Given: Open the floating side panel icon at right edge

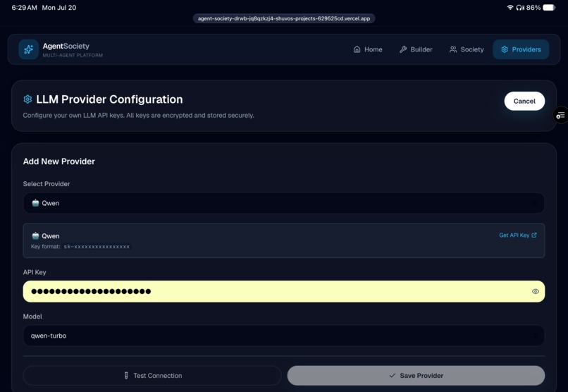Looking at the screenshot, I should [x=561, y=115].
